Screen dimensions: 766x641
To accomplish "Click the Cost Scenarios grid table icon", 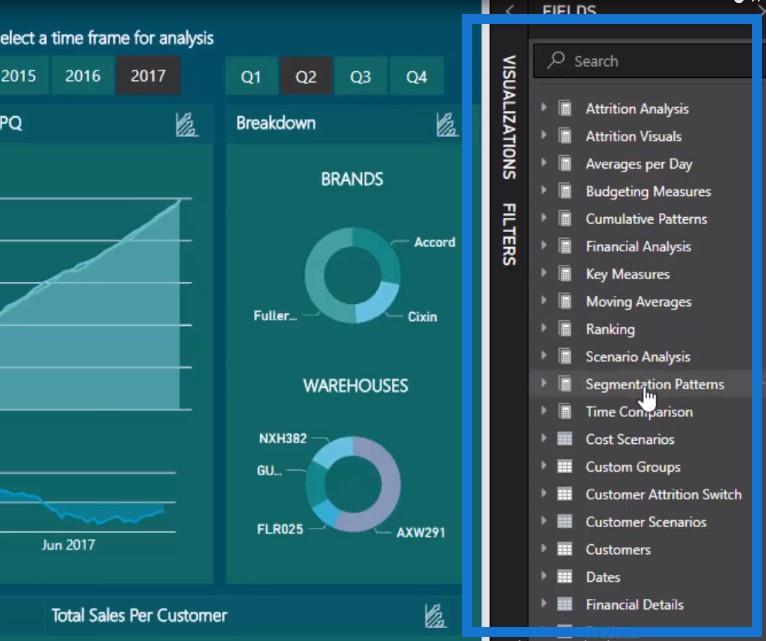I will 565,439.
